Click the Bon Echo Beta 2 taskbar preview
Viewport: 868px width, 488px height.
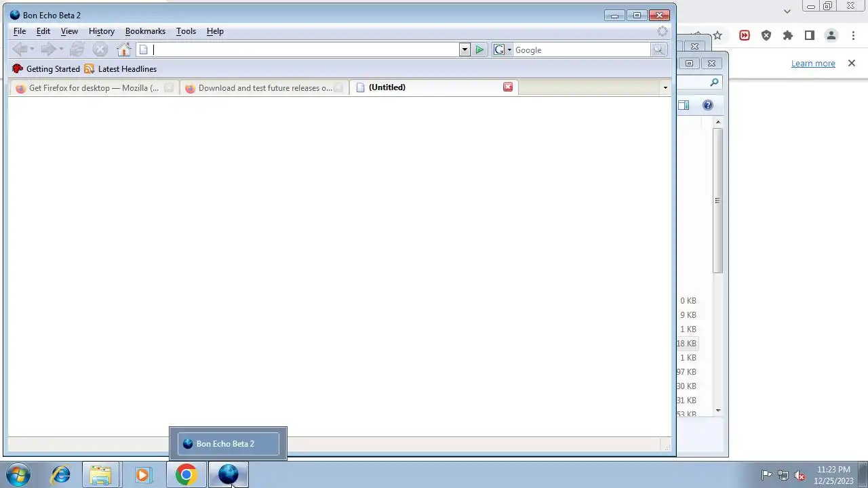(x=228, y=444)
